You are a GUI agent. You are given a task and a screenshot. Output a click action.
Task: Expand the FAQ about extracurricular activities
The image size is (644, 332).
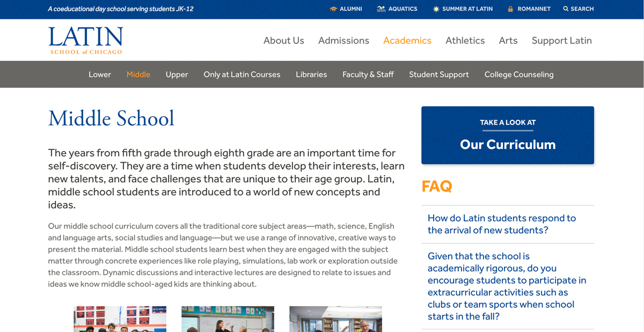(507, 286)
